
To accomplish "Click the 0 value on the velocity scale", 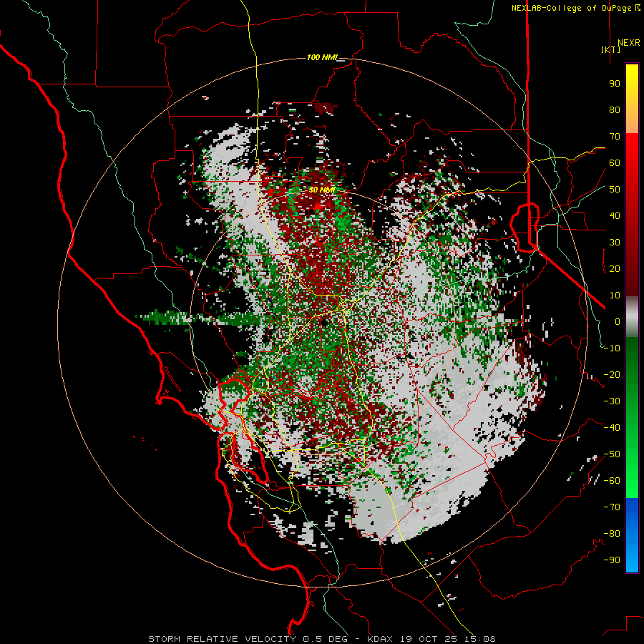I will point(618,321).
